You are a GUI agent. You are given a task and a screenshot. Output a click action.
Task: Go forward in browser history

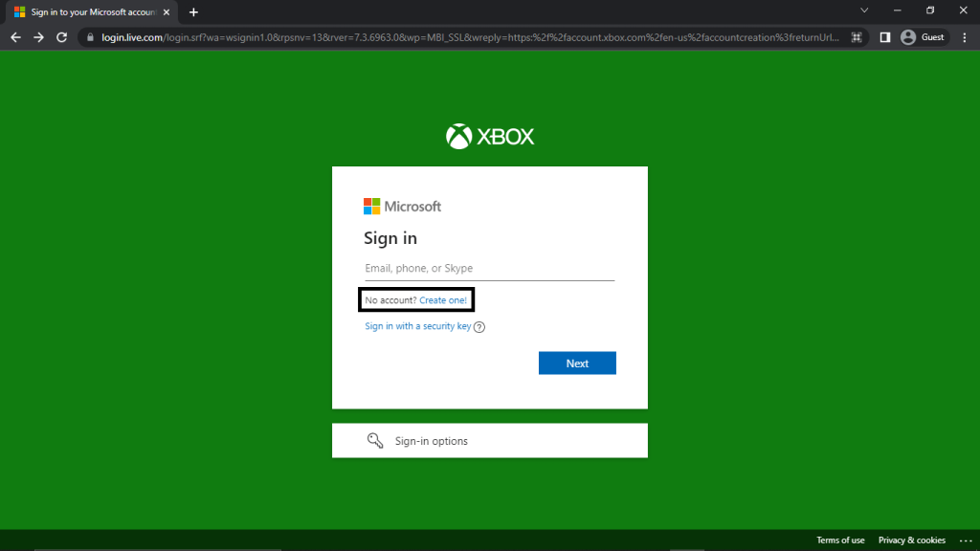38,37
